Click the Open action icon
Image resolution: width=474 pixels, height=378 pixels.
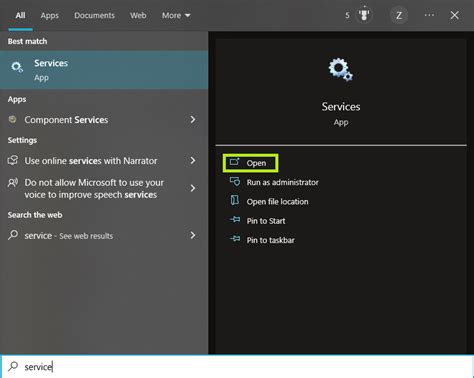[235, 162]
